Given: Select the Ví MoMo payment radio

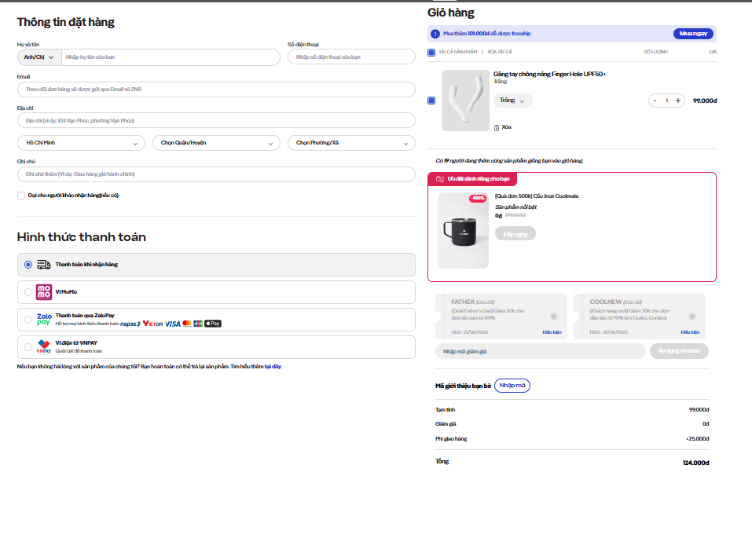Looking at the screenshot, I should (28, 292).
